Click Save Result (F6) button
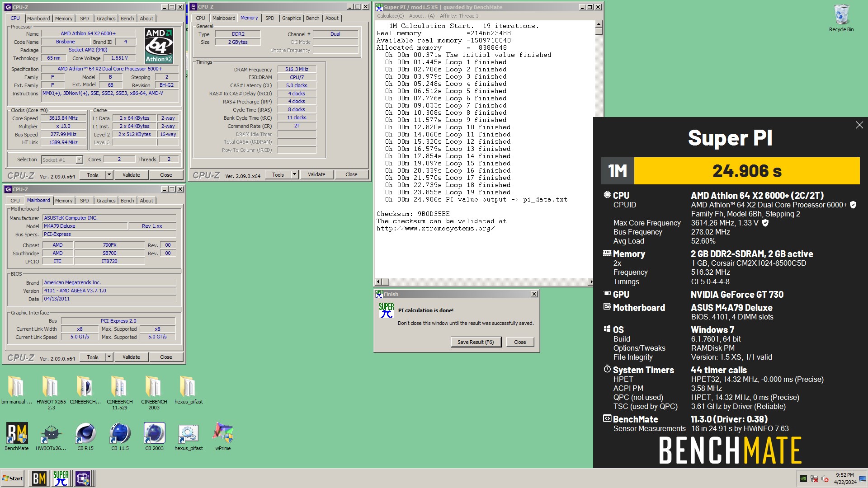868x488 pixels. point(476,342)
